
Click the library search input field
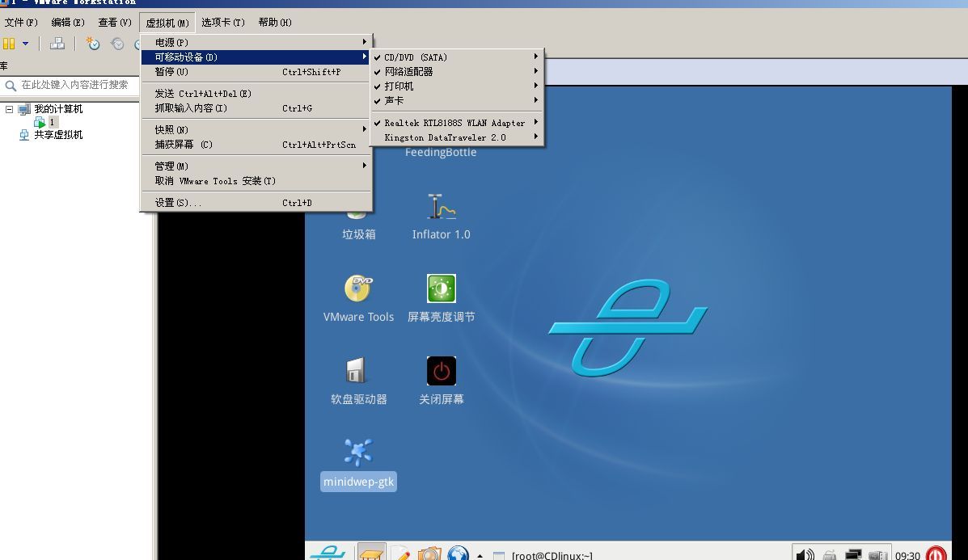click(x=77, y=85)
